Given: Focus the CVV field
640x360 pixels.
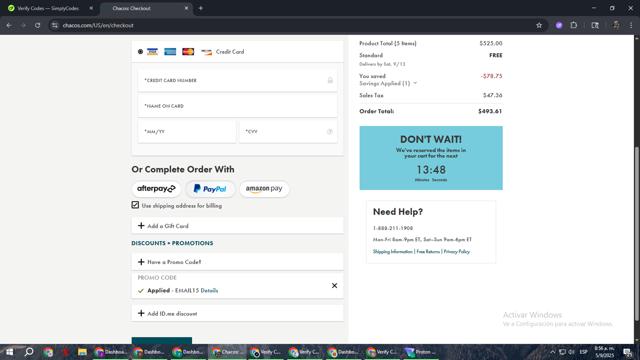Looking at the screenshot, I should click(x=288, y=132).
